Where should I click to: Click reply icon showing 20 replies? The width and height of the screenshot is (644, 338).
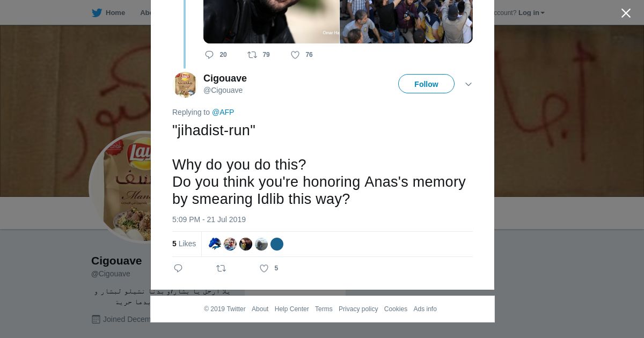[209, 55]
